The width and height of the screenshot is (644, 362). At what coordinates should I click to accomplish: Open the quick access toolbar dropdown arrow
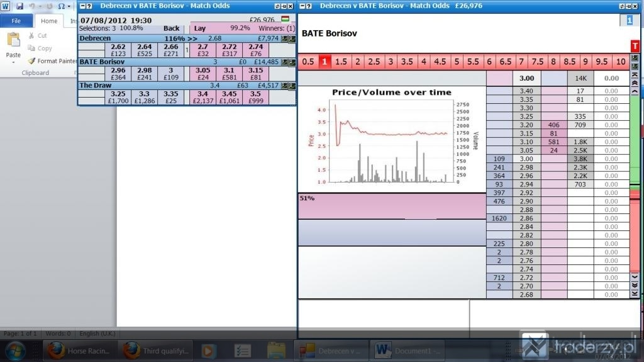[x=69, y=6]
